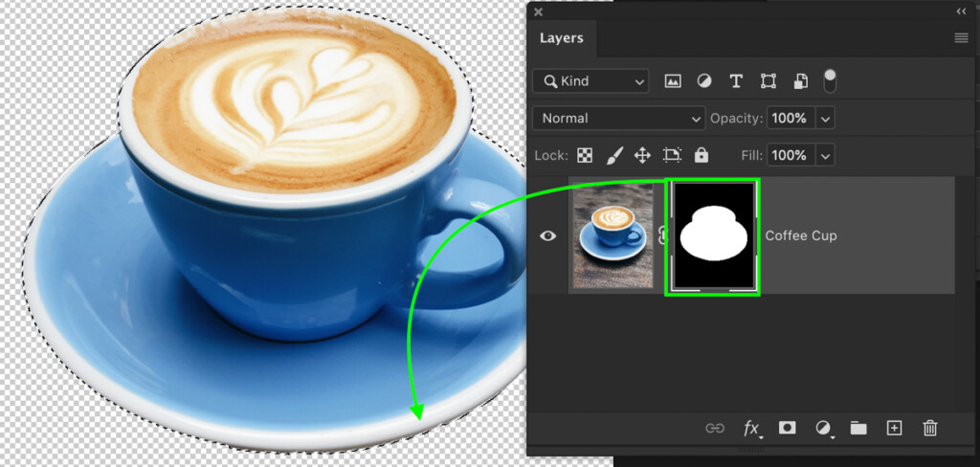Viewport: 980px width, 467px height.
Task: Filter layers by adjustment layer icon
Action: [704, 81]
